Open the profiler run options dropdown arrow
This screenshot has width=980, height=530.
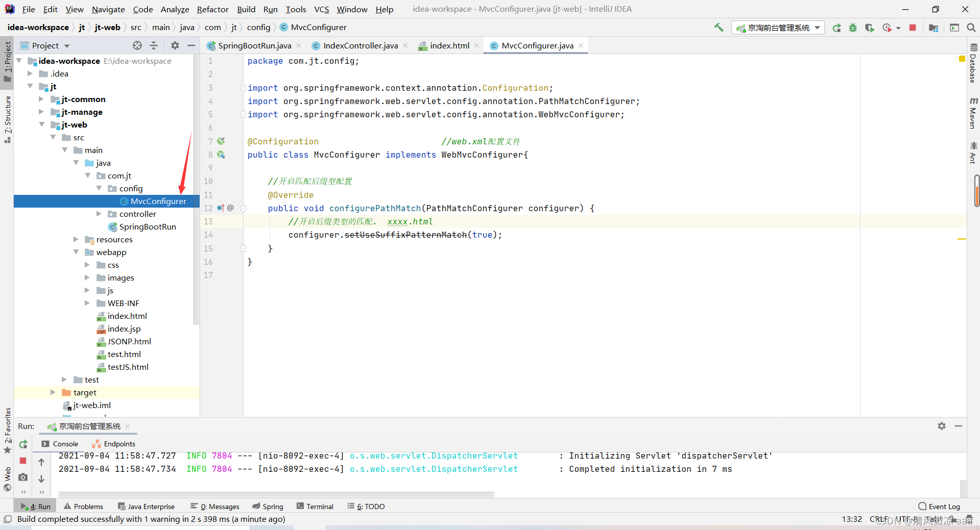click(898, 28)
